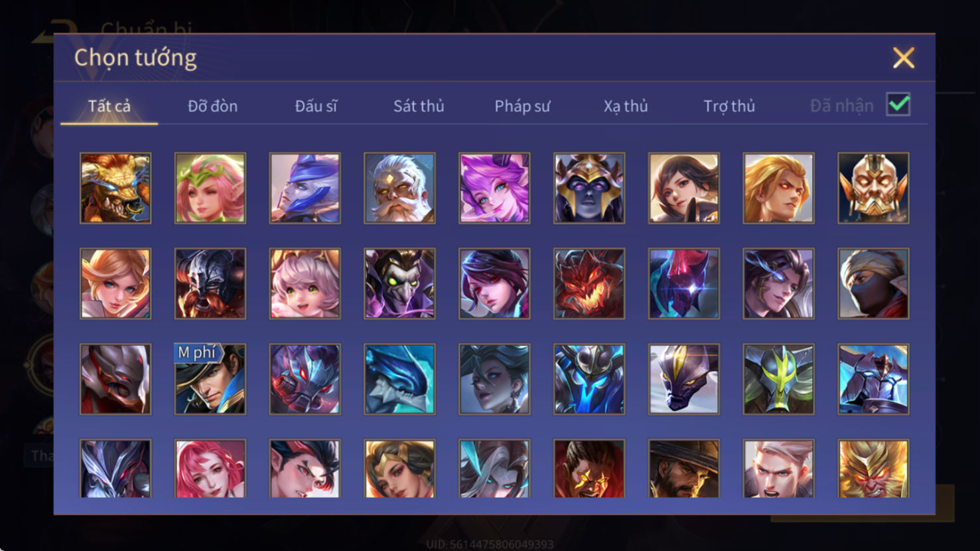Select the golden monkey king hero
Image resolution: width=980 pixels, height=551 pixels.
click(x=873, y=468)
